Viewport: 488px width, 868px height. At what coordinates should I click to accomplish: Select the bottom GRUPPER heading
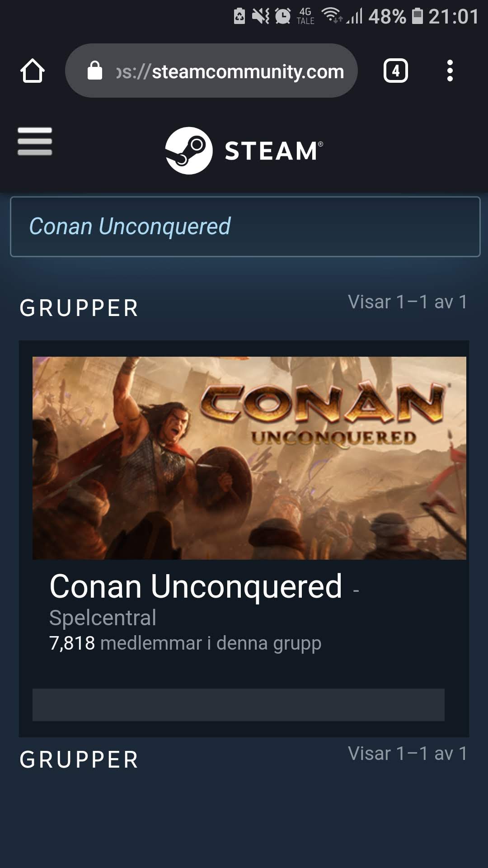pyautogui.click(x=79, y=760)
